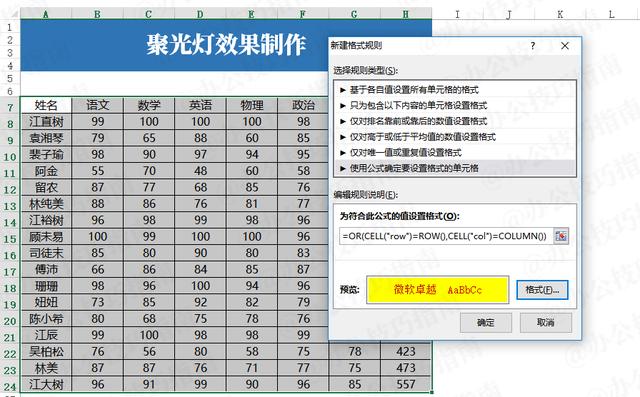Image resolution: width=640 pixels, height=397 pixels.
Task: Click name cell 江直树
Action: 46,122
